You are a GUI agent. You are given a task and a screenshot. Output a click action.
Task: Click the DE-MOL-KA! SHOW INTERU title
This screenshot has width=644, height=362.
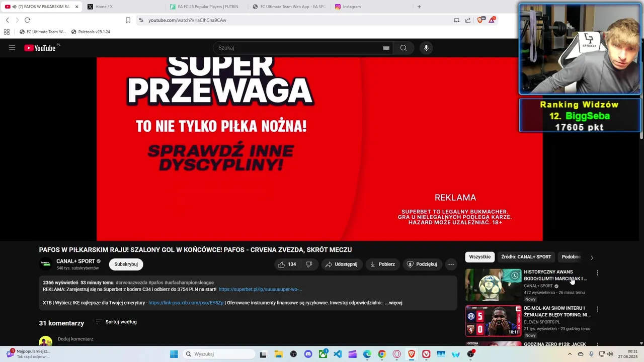pyautogui.click(x=557, y=311)
